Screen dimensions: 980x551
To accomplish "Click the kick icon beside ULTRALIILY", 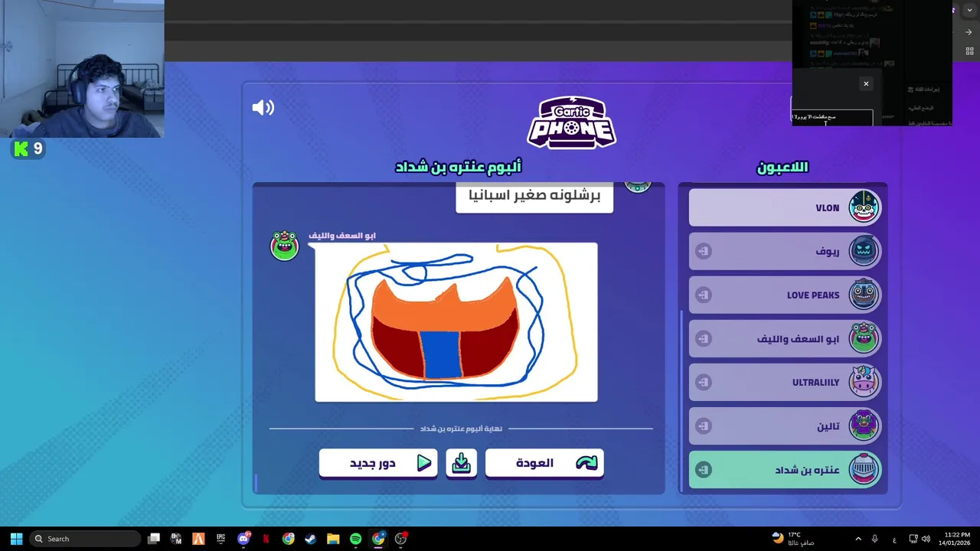I will click(704, 382).
